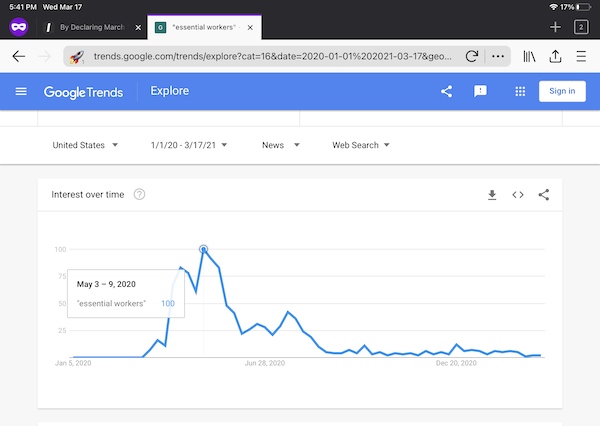Open the feedback icon in header

pos(480,91)
